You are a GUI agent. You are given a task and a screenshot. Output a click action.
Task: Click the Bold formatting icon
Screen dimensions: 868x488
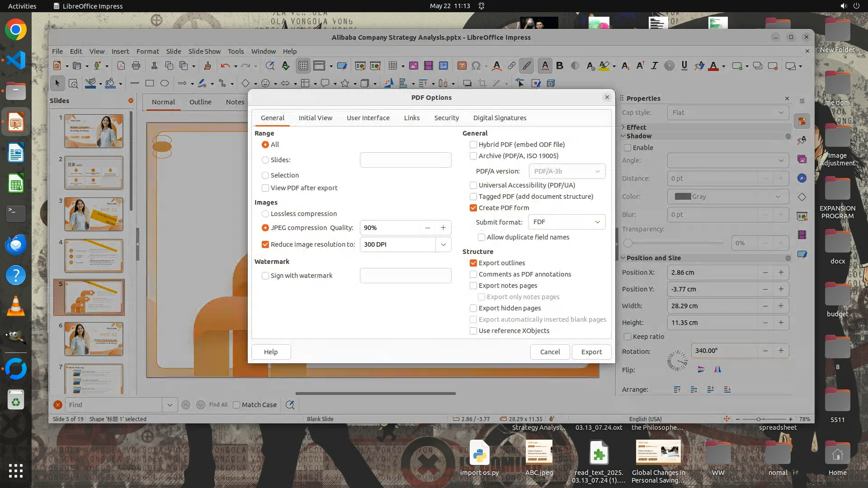pyautogui.click(x=560, y=66)
